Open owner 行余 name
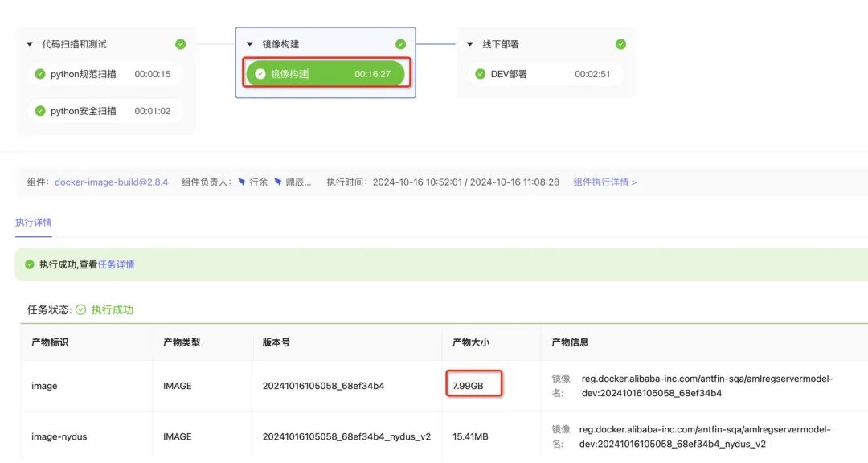The height and width of the screenshot is (463, 868). (x=259, y=182)
